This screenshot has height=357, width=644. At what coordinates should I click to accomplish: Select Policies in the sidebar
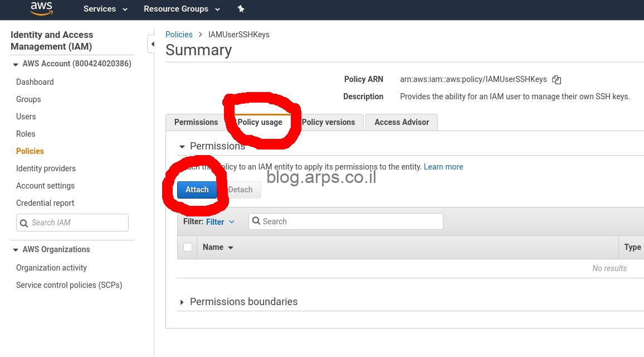[x=30, y=151]
